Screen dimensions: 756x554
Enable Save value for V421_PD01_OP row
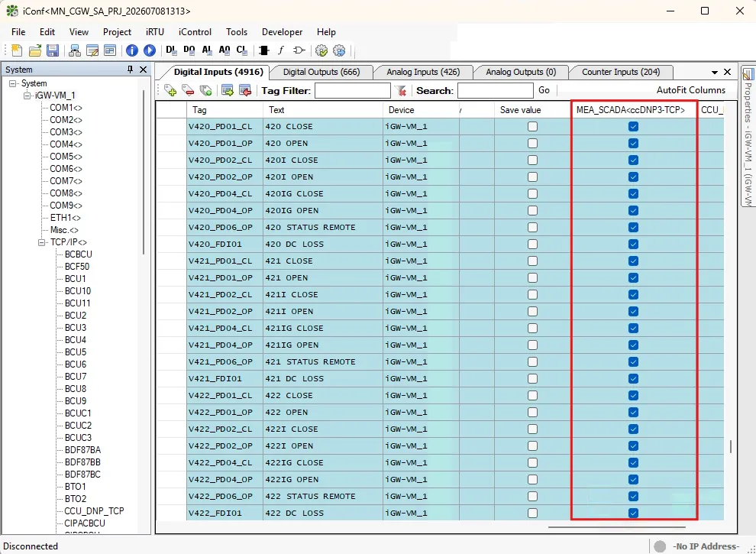[532, 278]
